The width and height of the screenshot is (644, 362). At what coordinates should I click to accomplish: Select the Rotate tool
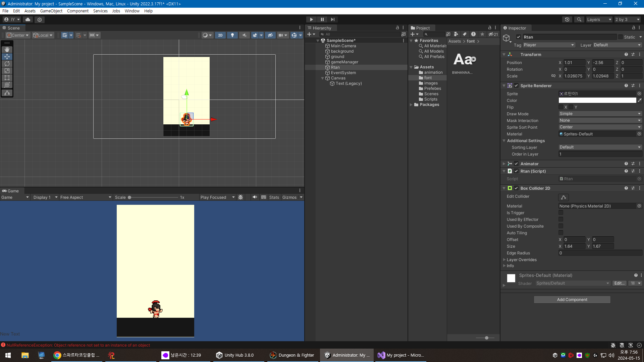[x=7, y=64]
